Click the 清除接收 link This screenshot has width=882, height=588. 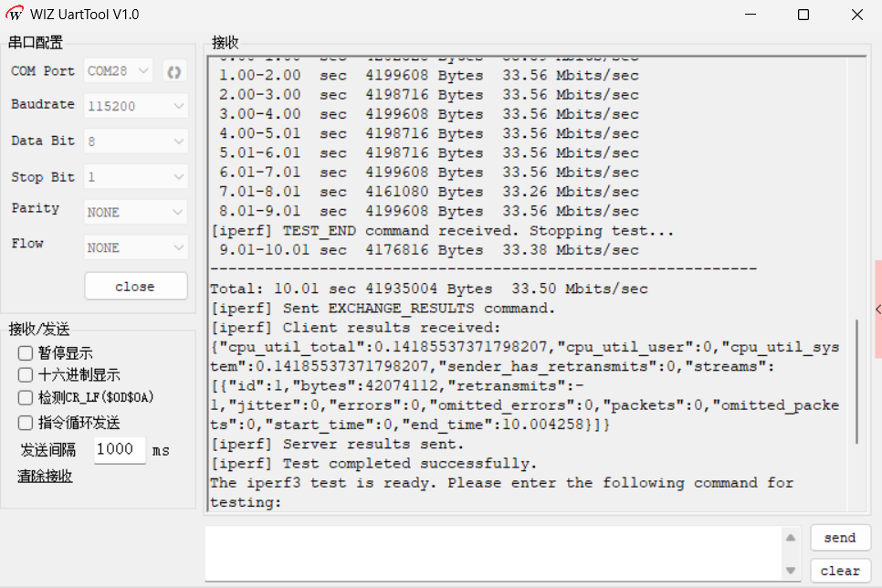tap(45, 477)
